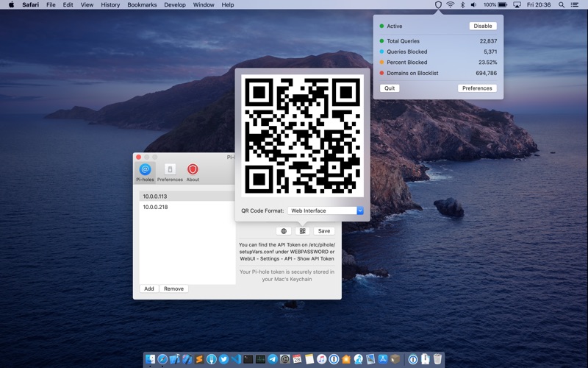Screen dimensions: 588x368
Task: Open the Trash in the Dock
Action: pos(437,359)
